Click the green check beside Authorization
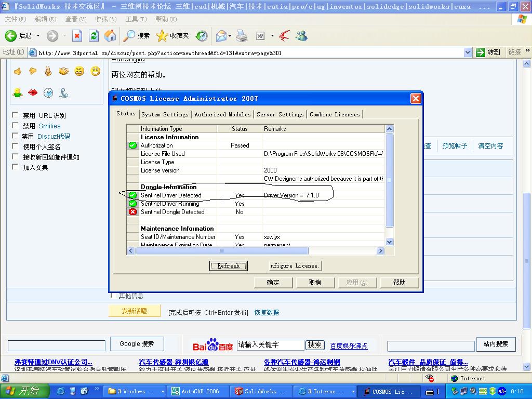 coord(132,145)
